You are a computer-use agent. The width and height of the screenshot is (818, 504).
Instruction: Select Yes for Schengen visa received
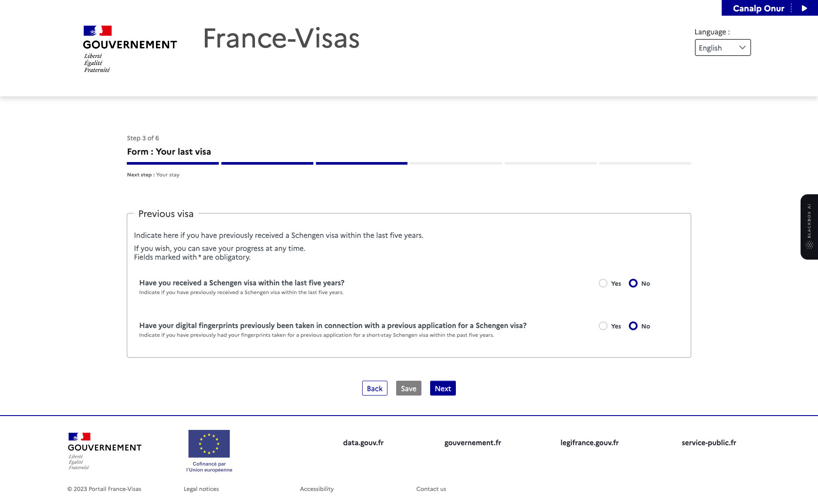pyautogui.click(x=603, y=283)
